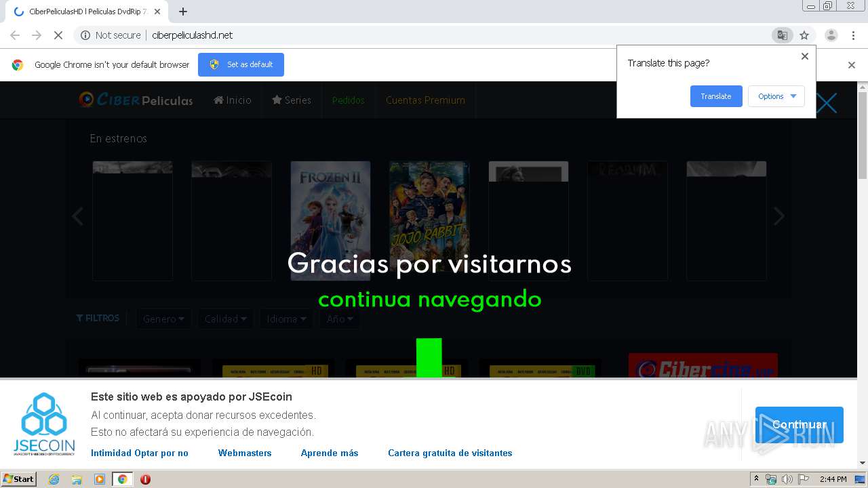868x488 pixels.
Task: Click the system clock showing 2:44 PM
Action: [x=833, y=479]
